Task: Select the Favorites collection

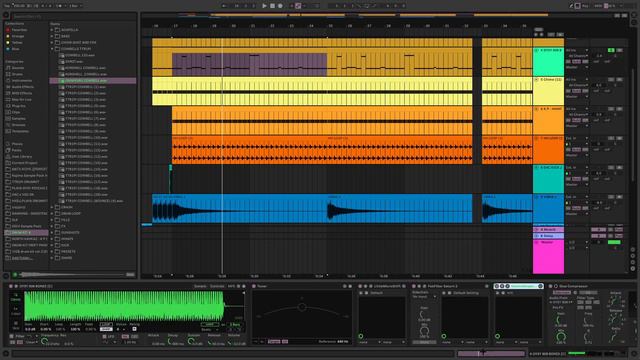Action: pos(19,30)
